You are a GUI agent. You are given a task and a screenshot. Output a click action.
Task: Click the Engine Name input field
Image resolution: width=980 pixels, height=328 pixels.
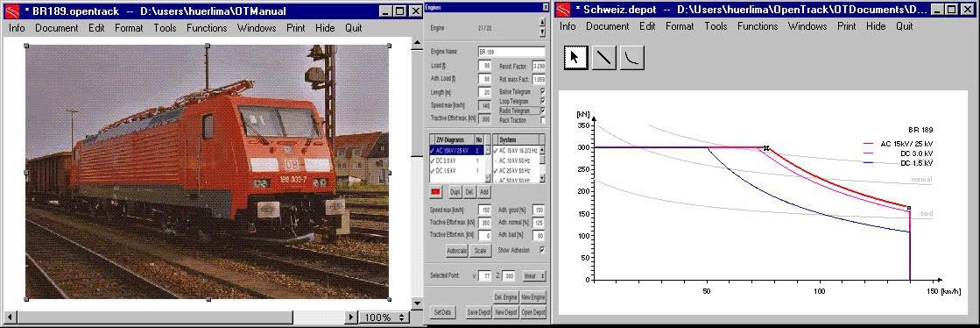pyautogui.click(x=511, y=52)
